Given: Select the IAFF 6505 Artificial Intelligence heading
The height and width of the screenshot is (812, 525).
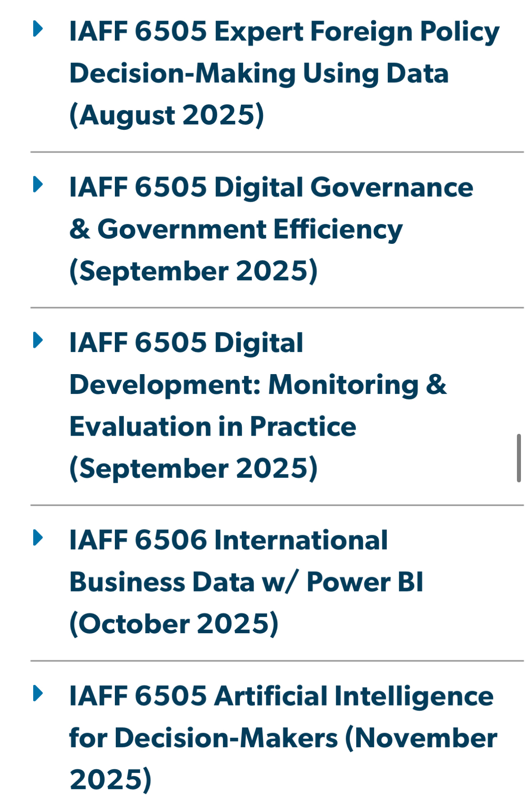Looking at the screenshot, I should coord(281,696).
